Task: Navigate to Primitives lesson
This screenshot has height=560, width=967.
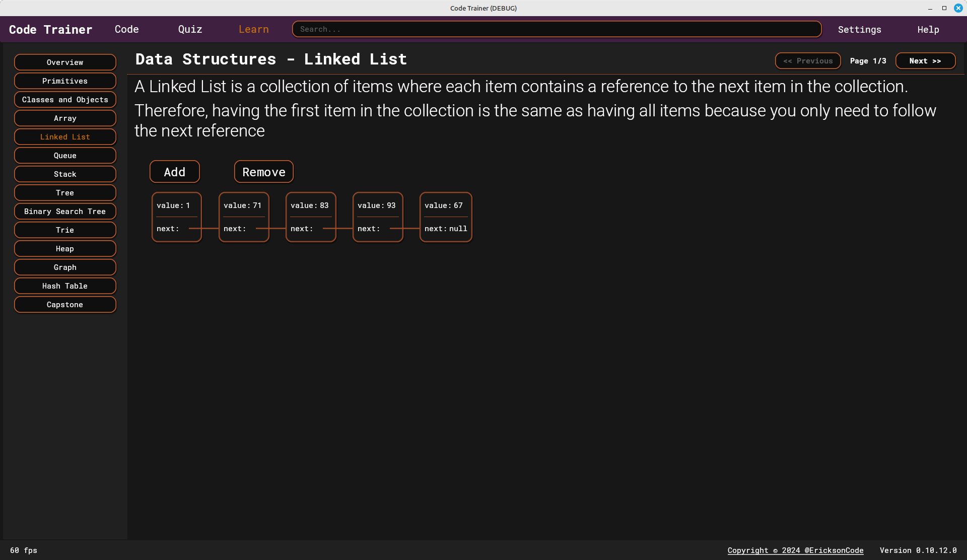Action: click(64, 81)
